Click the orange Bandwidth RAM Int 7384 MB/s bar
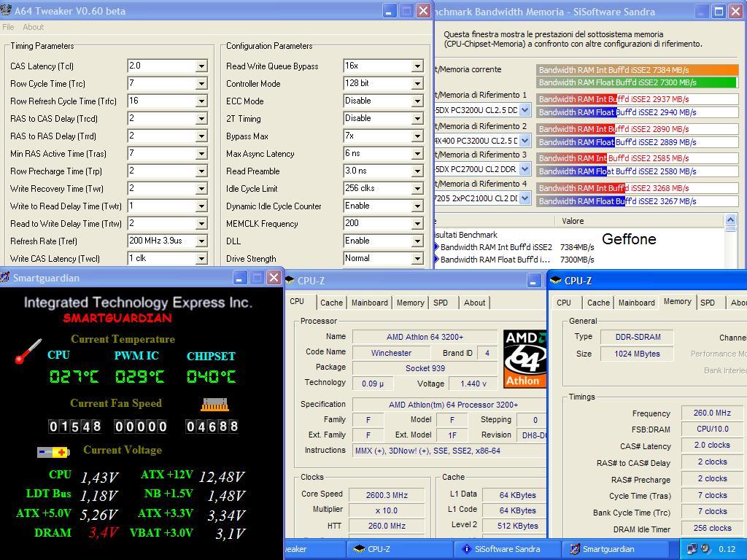Viewport: 747px width, 560px height. pyautogui.click(x=638, y=70)
